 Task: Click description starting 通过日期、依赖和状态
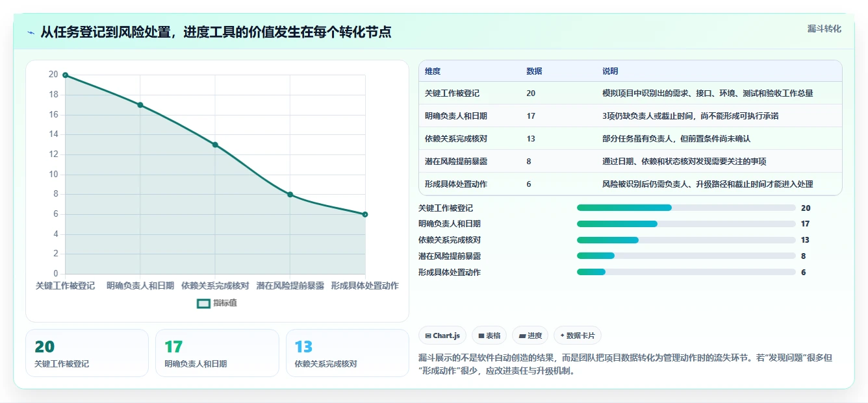[x=684, y=162]
